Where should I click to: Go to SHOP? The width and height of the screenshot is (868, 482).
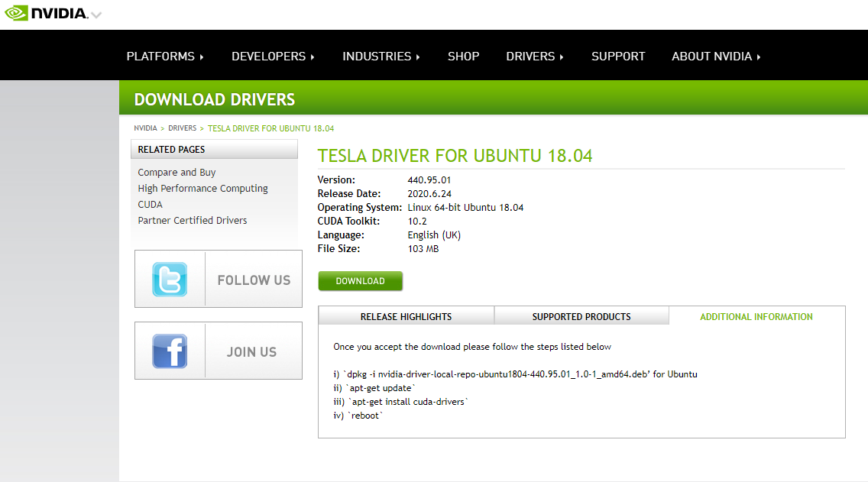pyautogui.click(x=463, y=57)
